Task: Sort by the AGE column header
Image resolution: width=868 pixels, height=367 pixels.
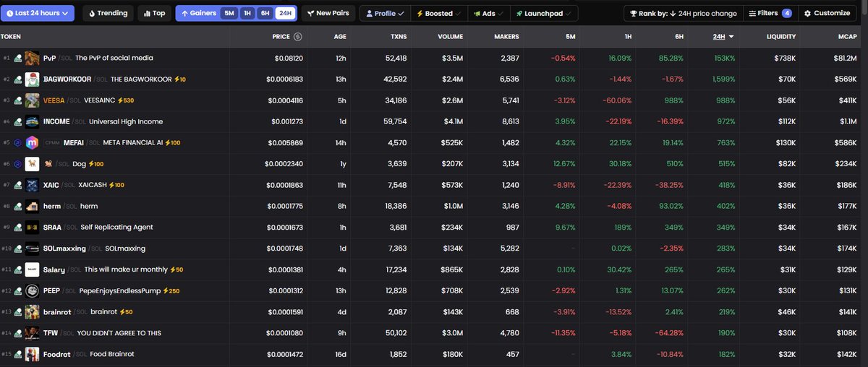Action: coord(340,36)
